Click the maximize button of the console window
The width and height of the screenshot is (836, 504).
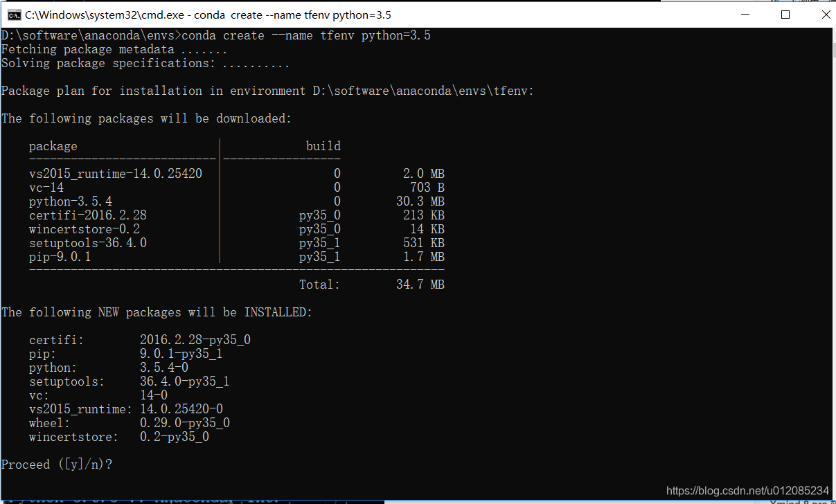coord(785,15)
